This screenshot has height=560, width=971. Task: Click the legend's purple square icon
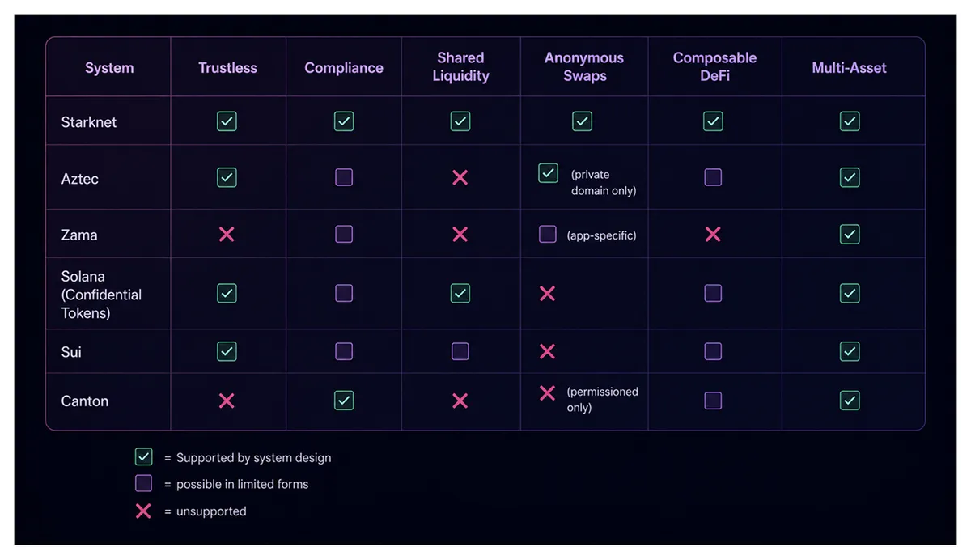[143, 484]
